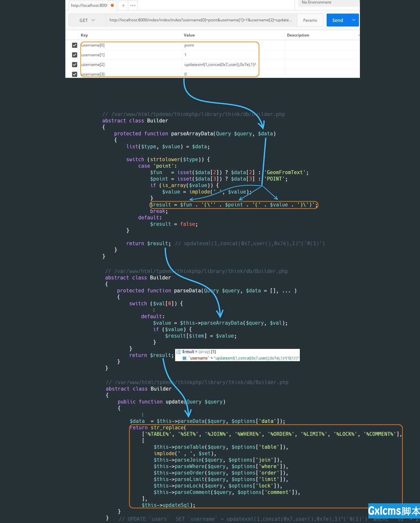
Task: Expand the $result array debugger tooltip icon
Action: point(178,352)
